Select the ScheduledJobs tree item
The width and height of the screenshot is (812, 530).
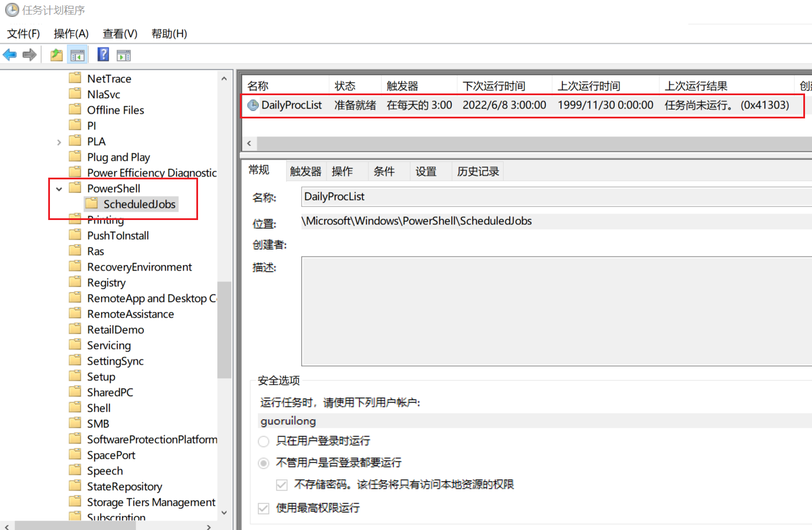139,204
